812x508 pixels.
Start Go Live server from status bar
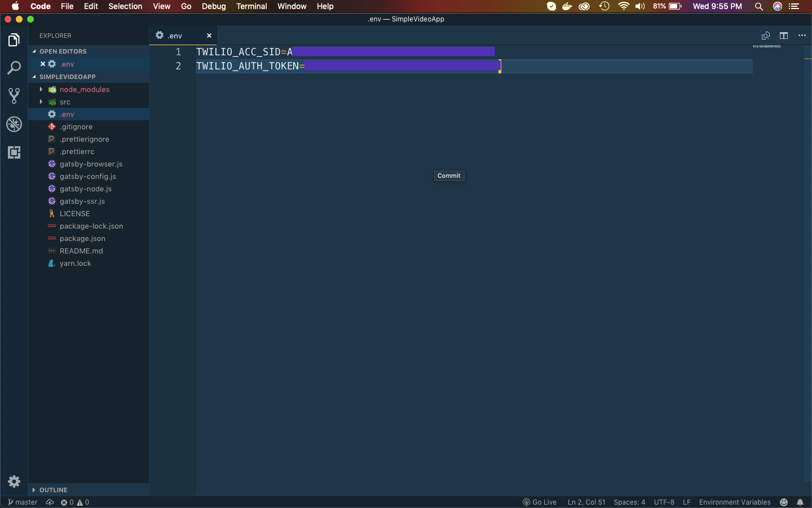tap(540, 502)
